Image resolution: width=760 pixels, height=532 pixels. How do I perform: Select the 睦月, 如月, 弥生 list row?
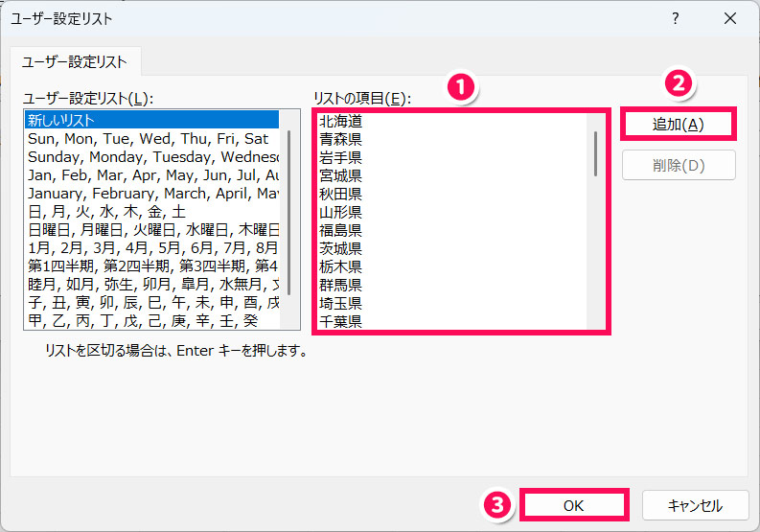(151, 284)
